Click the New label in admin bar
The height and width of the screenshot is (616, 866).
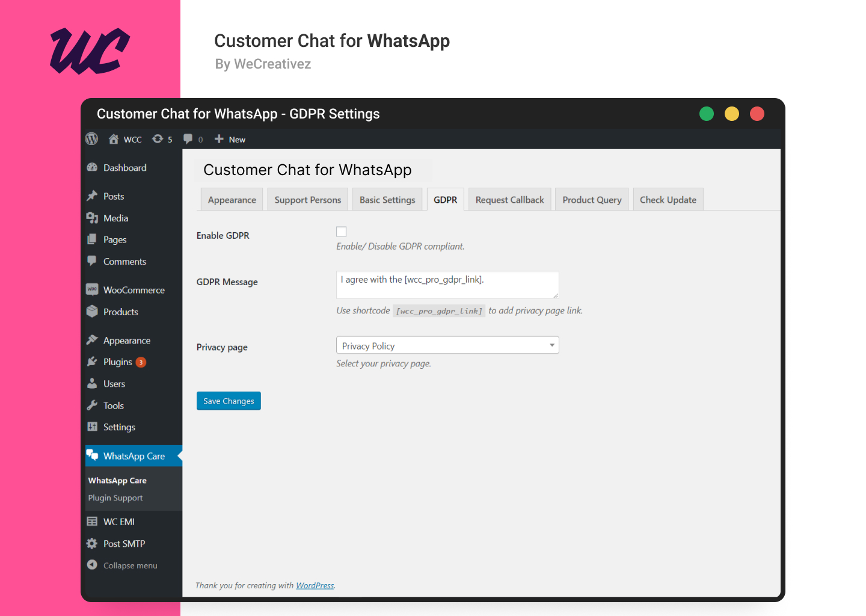pos(237,140)
